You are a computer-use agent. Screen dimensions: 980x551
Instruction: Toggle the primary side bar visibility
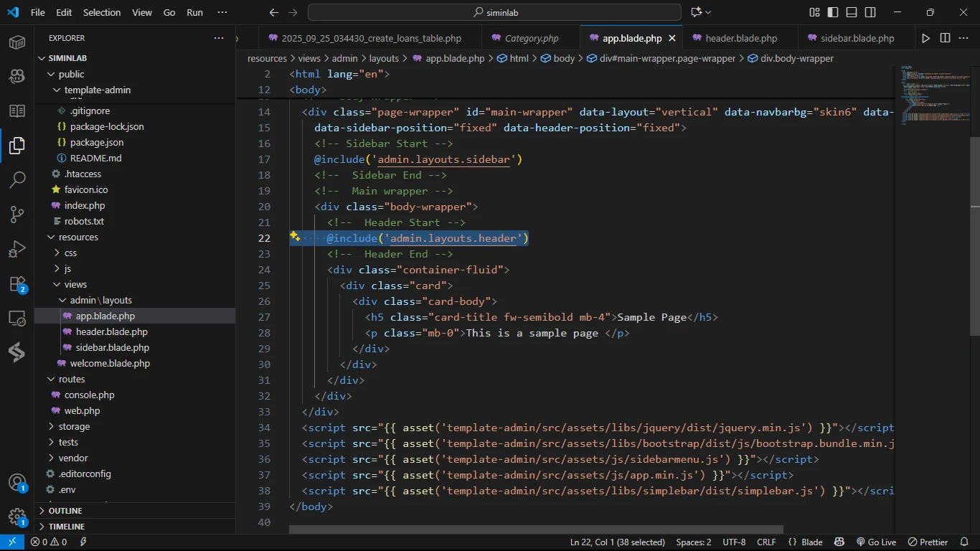click(833, 12)
